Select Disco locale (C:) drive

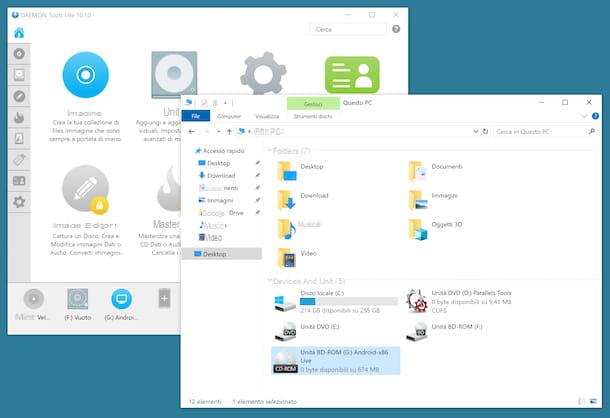[x=335, y=302]
